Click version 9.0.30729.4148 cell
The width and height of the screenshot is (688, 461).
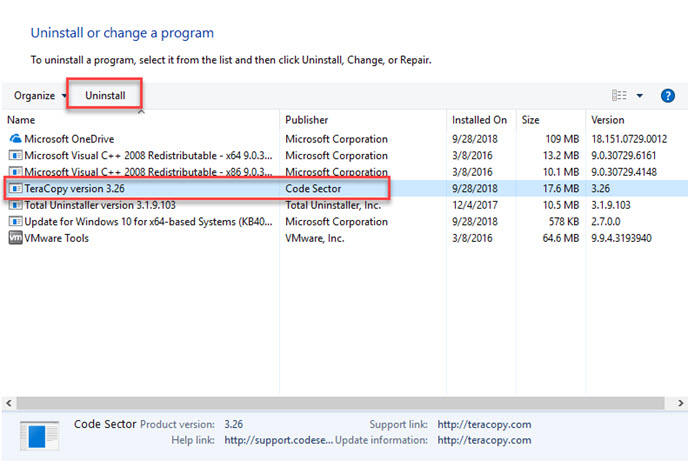click(624, 172)
